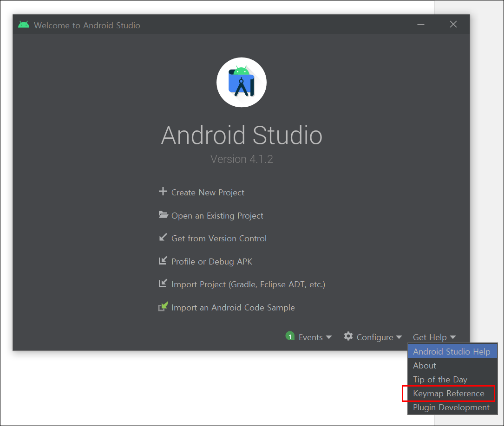504x426 pixels.
Task: Open an Existing Project
Action: tap(217, 216)
